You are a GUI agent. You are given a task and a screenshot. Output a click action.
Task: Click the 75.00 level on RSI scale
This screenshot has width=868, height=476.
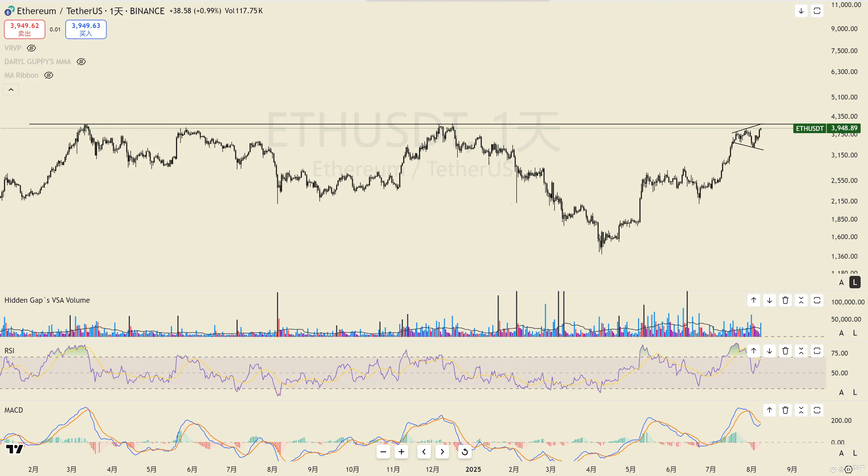click(839, 353)
